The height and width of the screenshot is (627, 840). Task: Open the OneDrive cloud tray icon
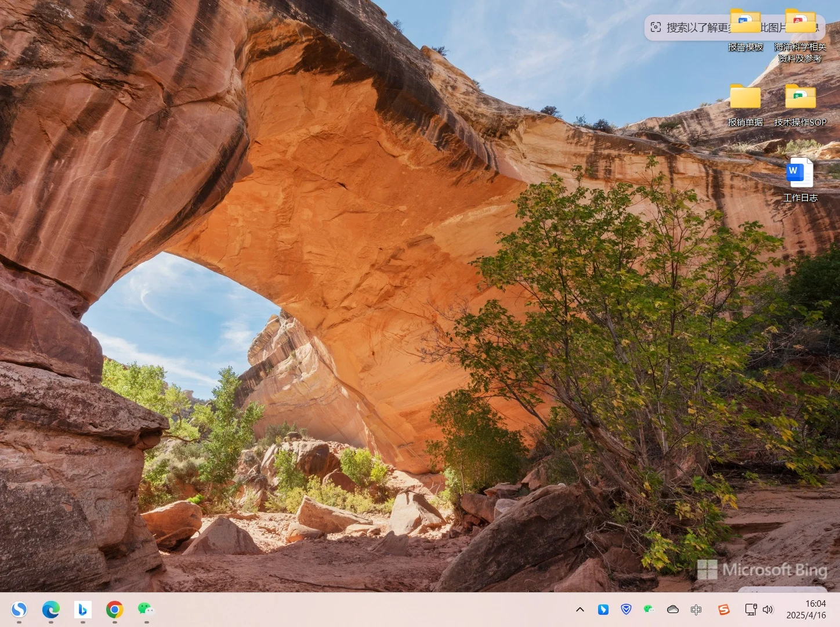[673, 610]
